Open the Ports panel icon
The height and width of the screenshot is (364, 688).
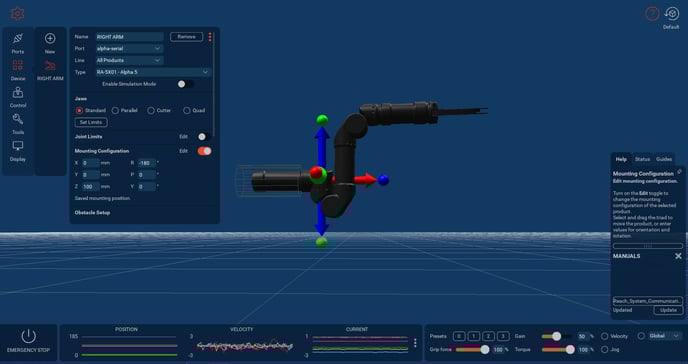click(x=18, y=39)
